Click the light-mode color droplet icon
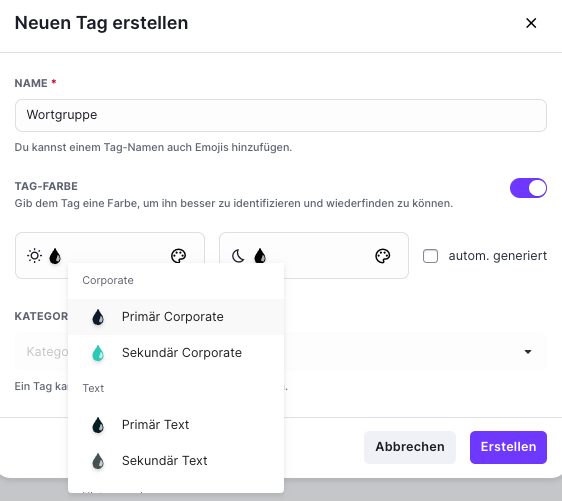This screenshot has height=501, width=562. point(55,256)
